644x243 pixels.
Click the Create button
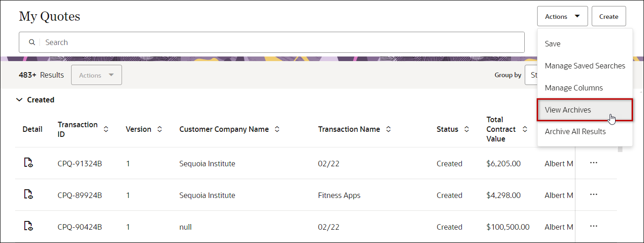point(609,17)
